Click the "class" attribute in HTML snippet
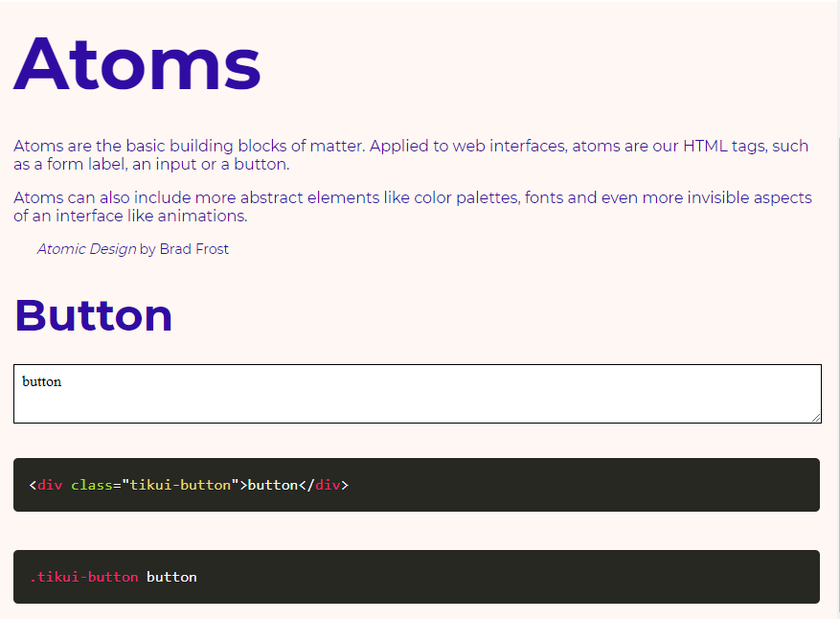The width and height of the screenshot is (840, 619). click(91, 485)
